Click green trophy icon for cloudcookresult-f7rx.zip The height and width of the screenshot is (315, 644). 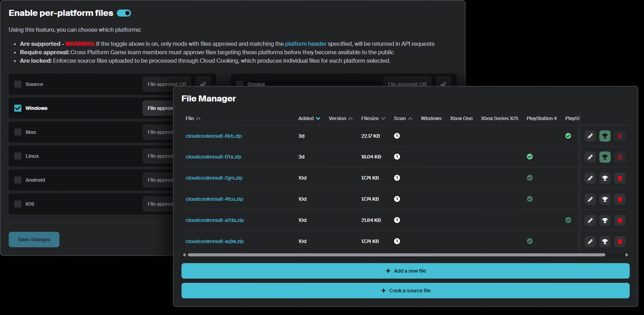tap(605, 157)
